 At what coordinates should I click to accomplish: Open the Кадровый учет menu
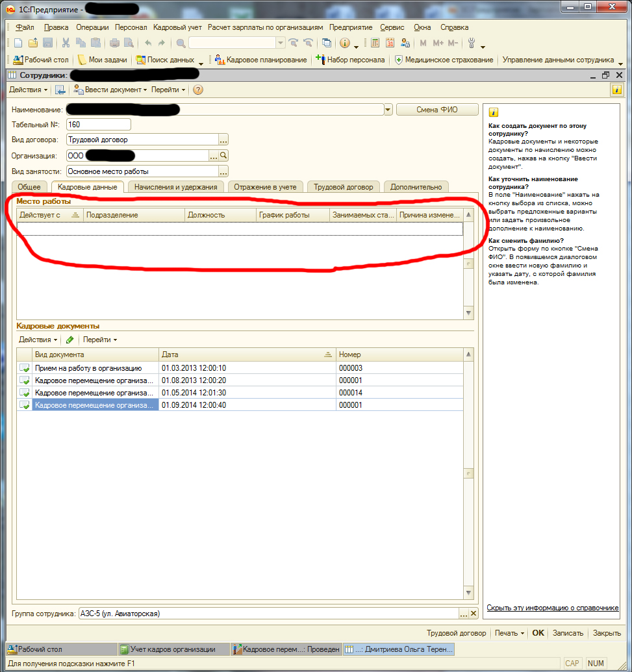click(x=177, y=27)
